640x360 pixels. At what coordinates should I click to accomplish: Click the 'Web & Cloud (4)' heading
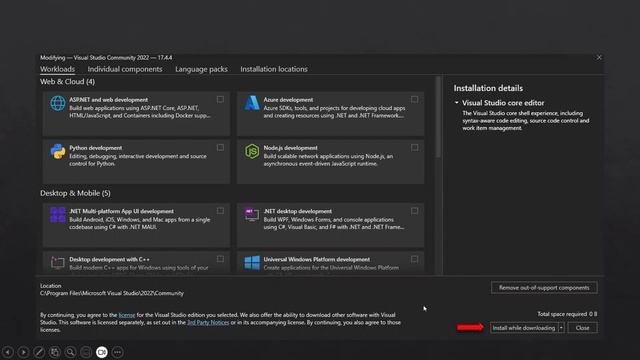coord(67,82)
